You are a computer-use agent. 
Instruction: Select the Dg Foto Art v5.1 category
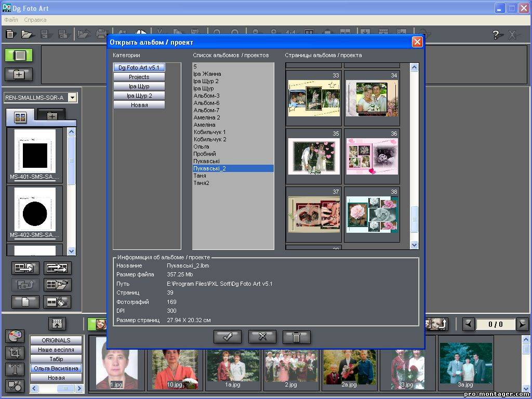(x=139, y=68)
